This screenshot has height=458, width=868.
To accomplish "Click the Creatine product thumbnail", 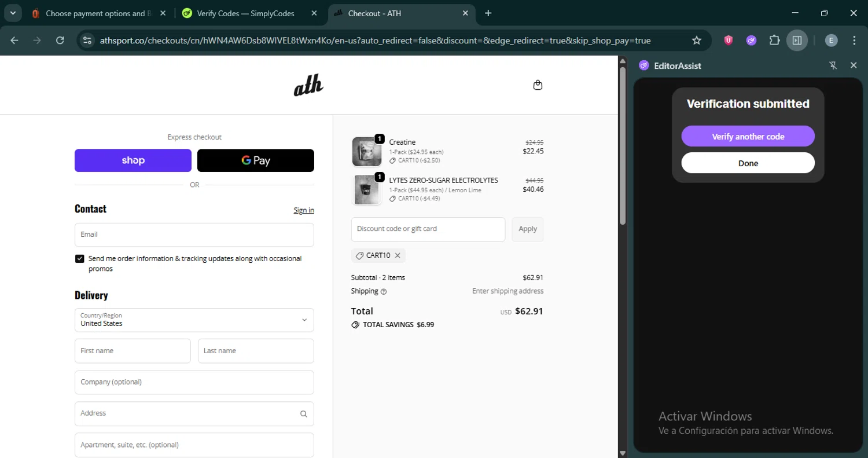I will (367, 152).
